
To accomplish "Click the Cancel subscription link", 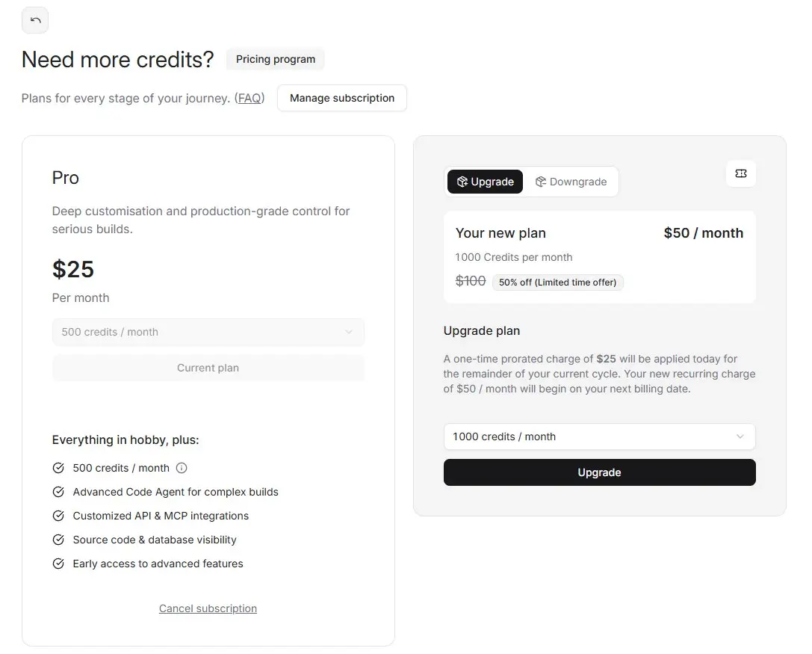I will 208,608.
